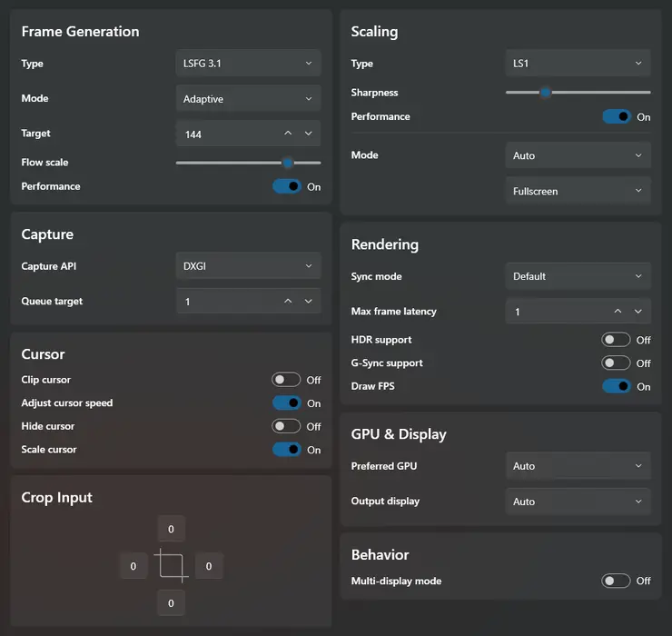Decrease Target value with down arrow

click(x=308, y=134)
